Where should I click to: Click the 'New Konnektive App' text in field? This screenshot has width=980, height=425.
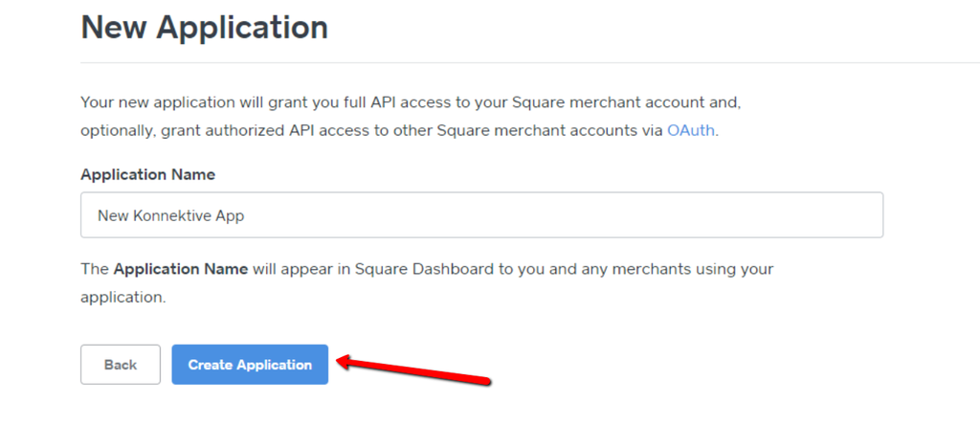click(x=170, y=216)
